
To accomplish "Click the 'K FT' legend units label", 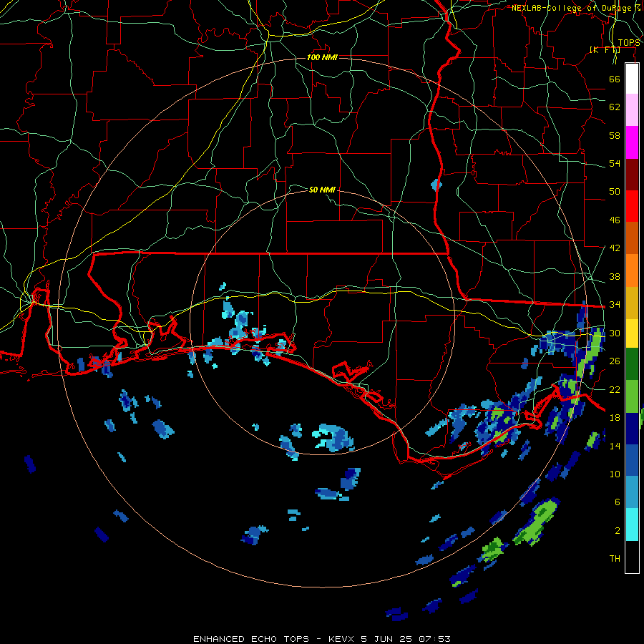I will coord(605,50).
